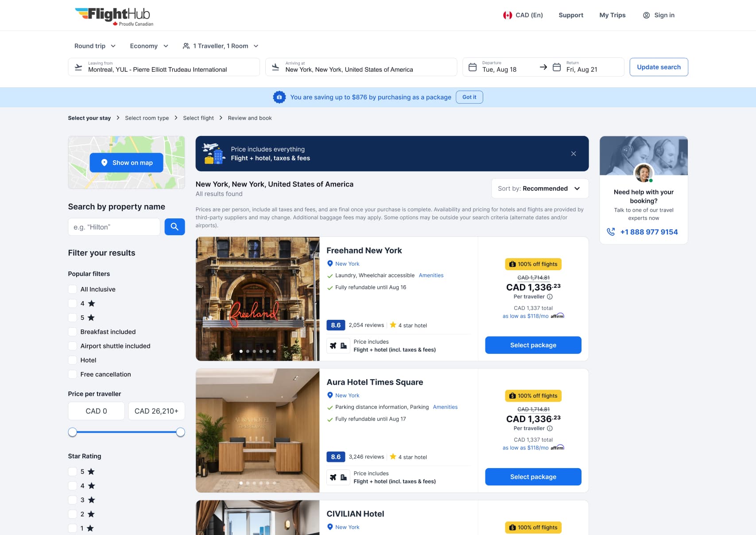Open the Arriving at New York field
Image resolution: width=756 pixels, height=535 pixels.
(x=361, y=67)
